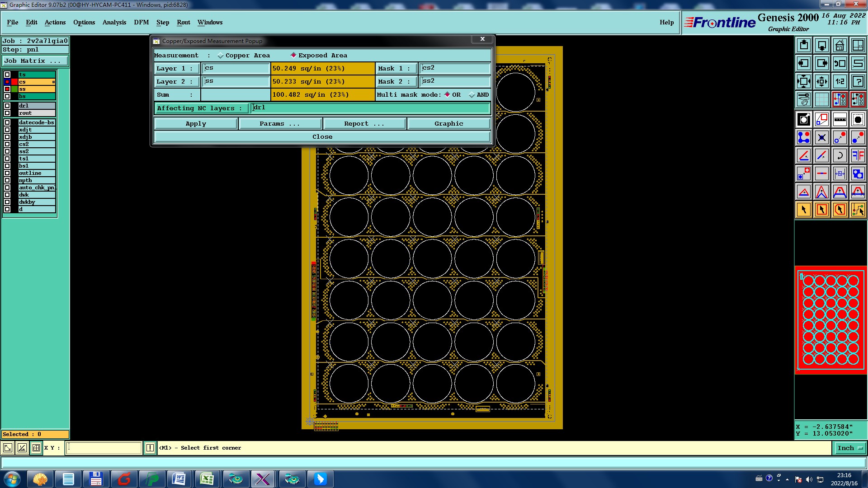This screenshot has width=868, height=488.
Task: Select AND multi mask mode
Action: click(472, 95)
